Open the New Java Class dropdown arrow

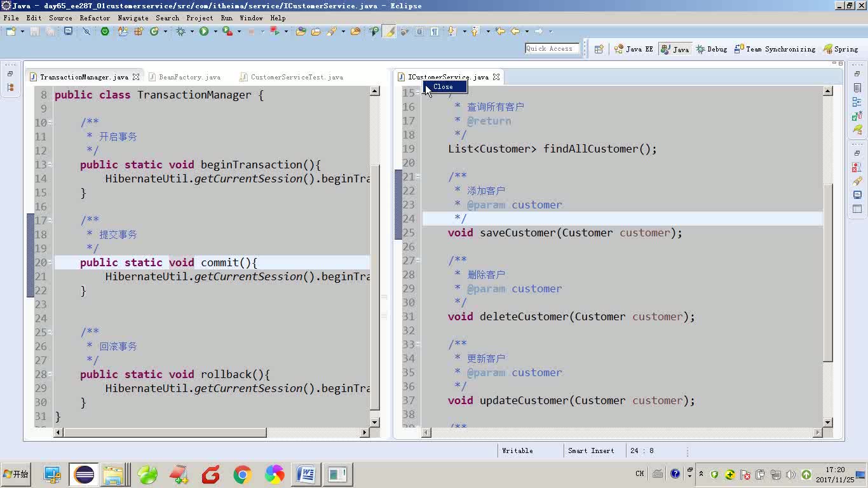coord(165,31)
